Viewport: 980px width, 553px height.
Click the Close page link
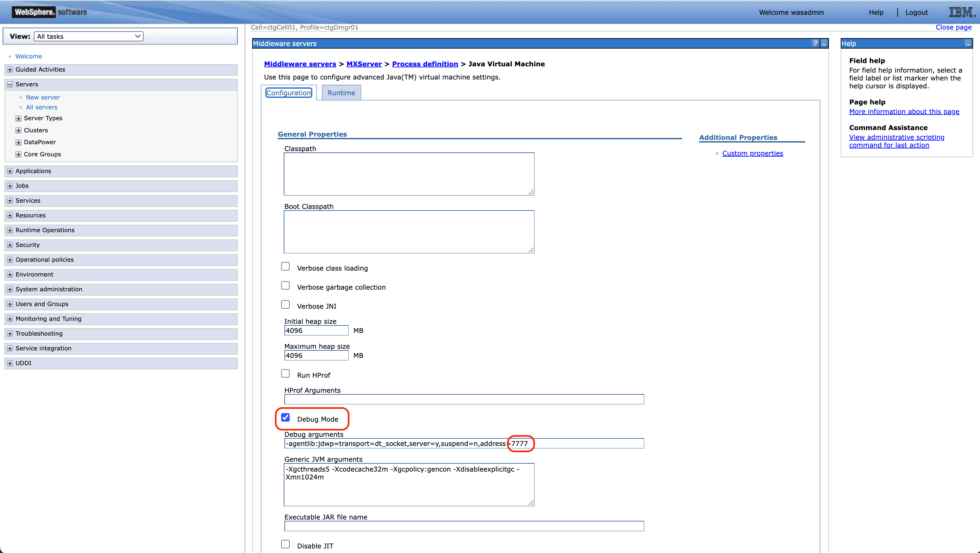pyautogui.click(x=953, y=27)
